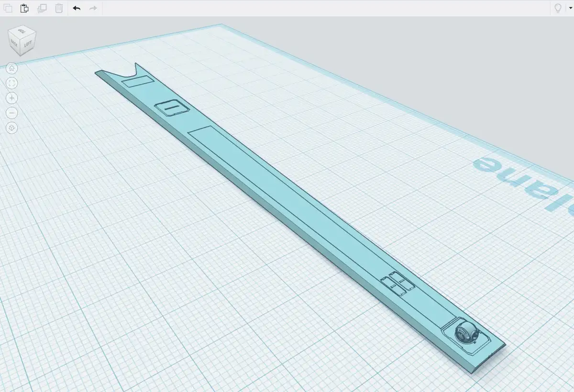The width and height of the screenshot is (574, 392).
Task: Fit all in view with the frame icon
Action: point(12,83)
